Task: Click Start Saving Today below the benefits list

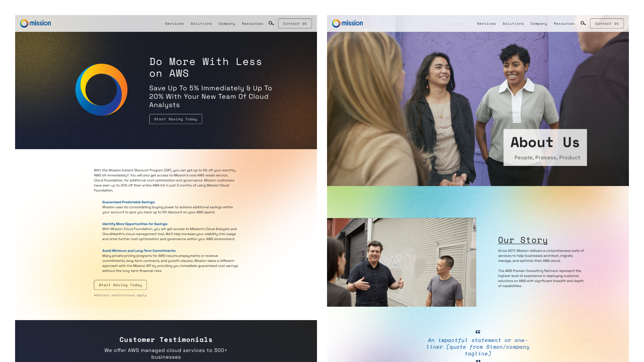Action: pos(120,285)
